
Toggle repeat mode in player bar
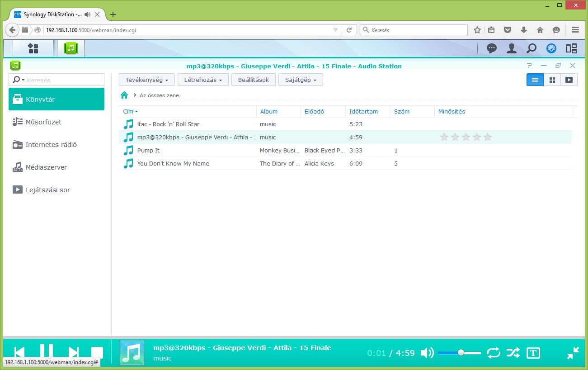click(494, 353)
